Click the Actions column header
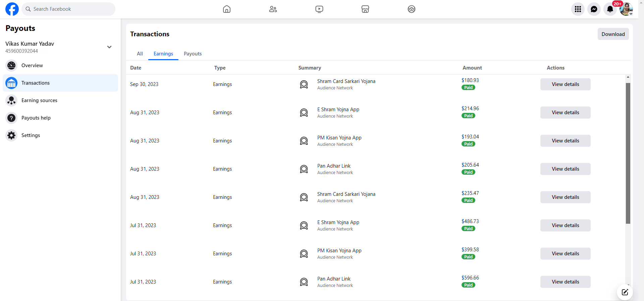The width and height of the screenshot is (644, 301). [x=555, y=68]
